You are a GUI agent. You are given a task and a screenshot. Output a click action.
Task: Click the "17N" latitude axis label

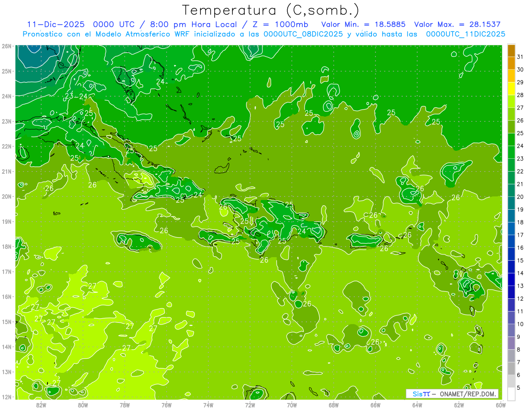(6, 271)
